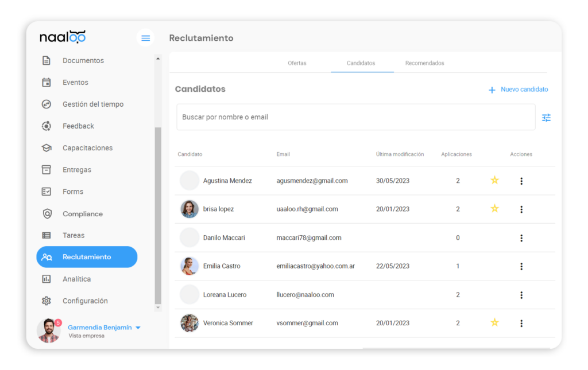Toggle favorite star for brisa lopez

coord(494,208)
